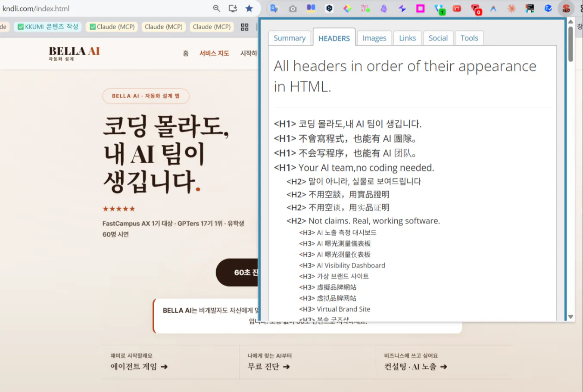This screenshot has height=392, width=583.
Task: Click the popup scrollbar down arrow
Action: [x=571, y=317]
